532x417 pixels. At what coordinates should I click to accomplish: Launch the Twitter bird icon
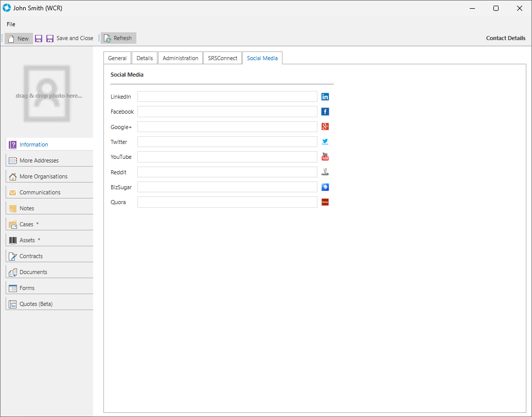pyautogui.click(x=325, y=142)
